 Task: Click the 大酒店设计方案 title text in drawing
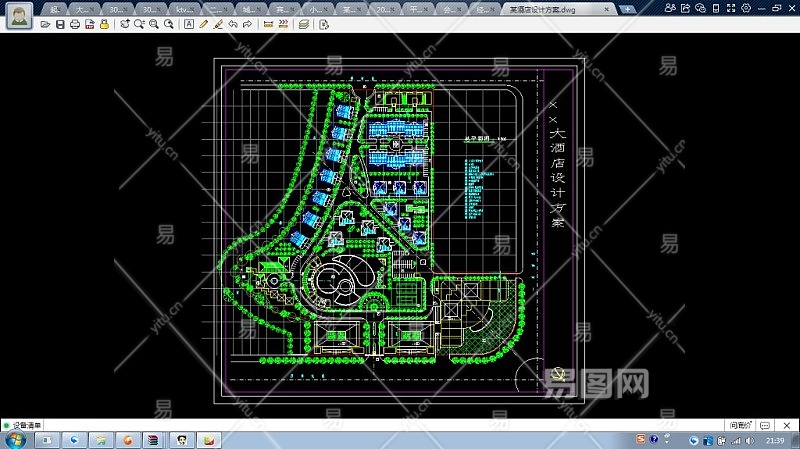click(x=557, y=177)
